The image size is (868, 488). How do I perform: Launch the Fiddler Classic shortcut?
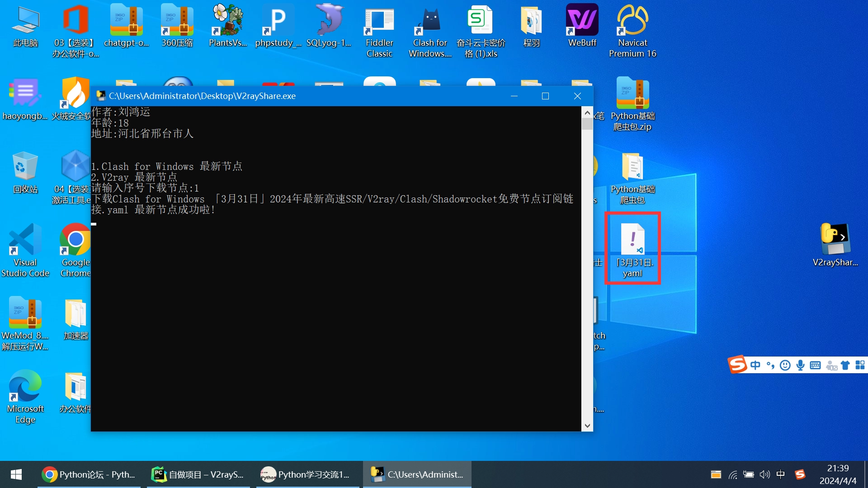coord(379,32)
